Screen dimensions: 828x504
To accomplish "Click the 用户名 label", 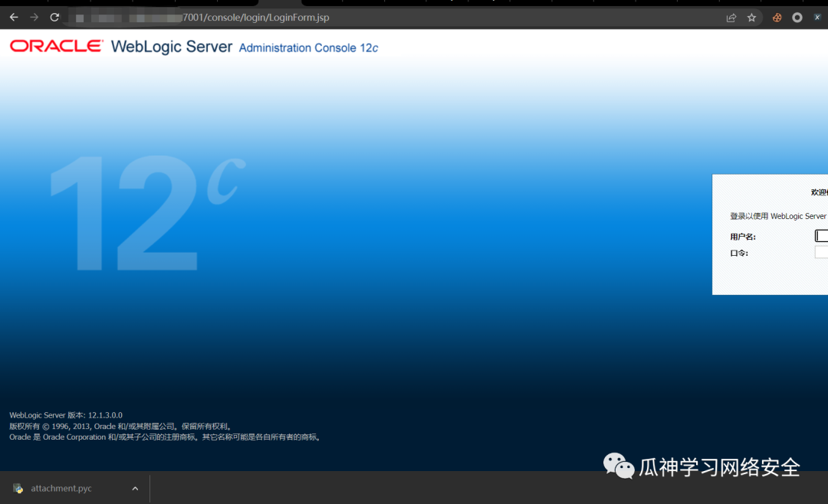I will click(743, 237).
